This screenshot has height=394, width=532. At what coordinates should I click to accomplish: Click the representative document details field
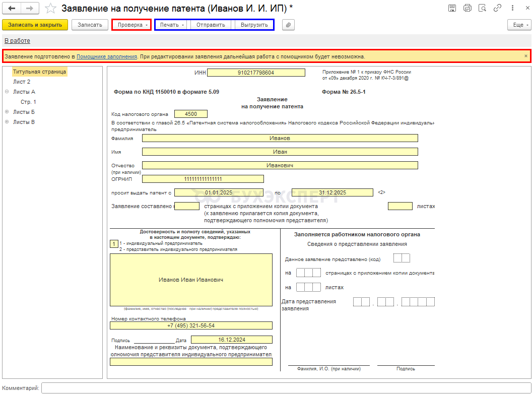(x=191, y=362)
